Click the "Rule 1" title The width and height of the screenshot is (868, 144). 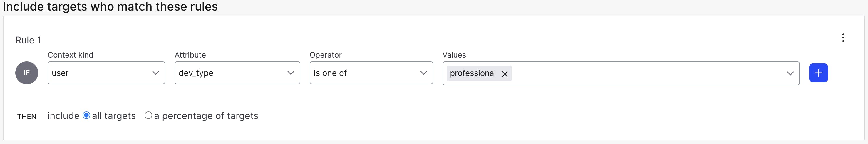click(x=28, y=41)
